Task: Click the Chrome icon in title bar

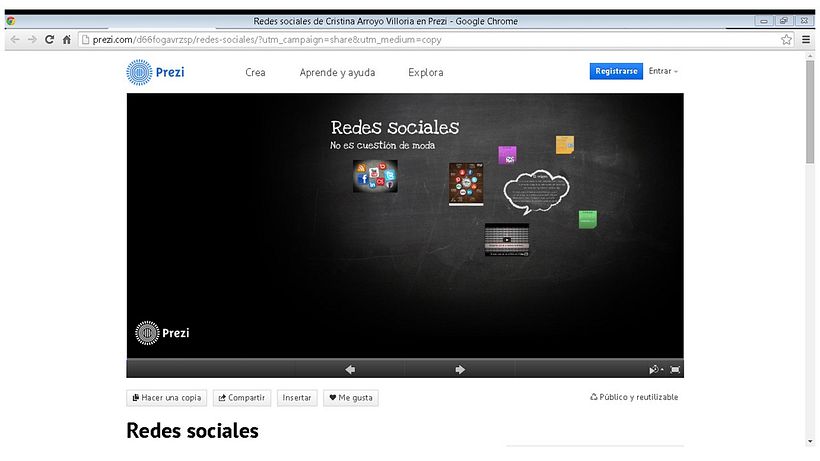Action: (10, 21)
